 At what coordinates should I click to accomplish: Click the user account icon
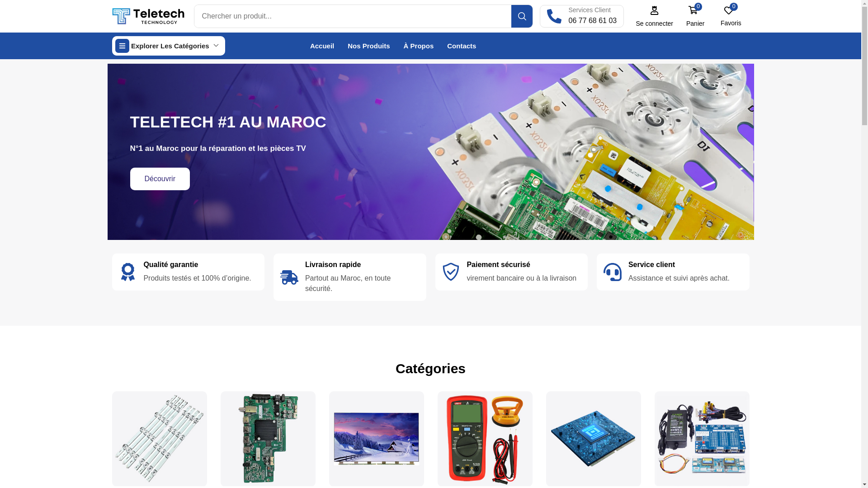click(x=654, y=10)
